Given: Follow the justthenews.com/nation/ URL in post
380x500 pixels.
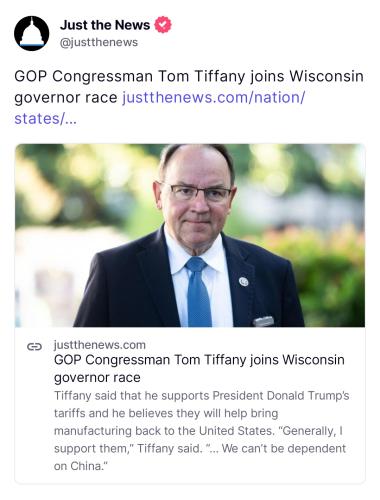Looking at the screenshot, I should click(x=213, y=98).
